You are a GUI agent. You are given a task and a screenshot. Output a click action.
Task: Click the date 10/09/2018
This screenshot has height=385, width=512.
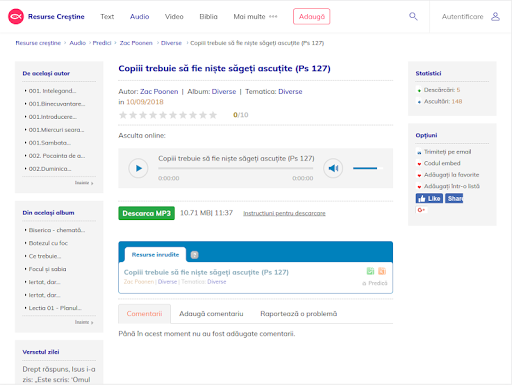[145, 102]
